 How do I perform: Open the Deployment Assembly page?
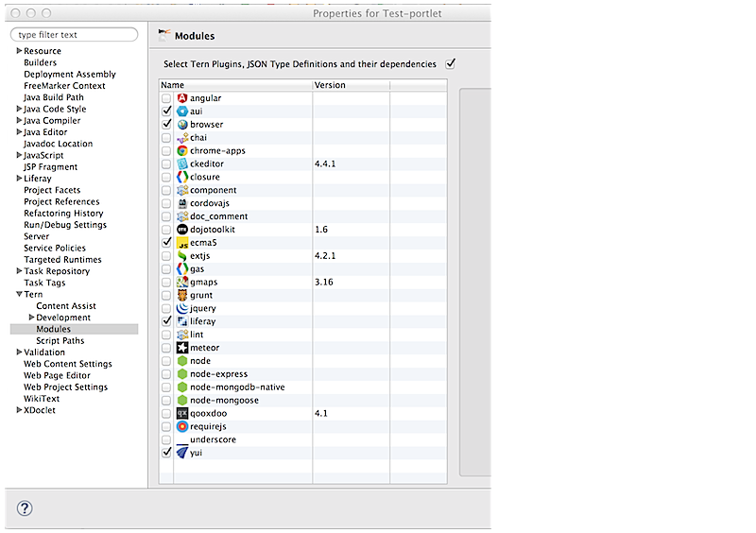click(70, 75)
